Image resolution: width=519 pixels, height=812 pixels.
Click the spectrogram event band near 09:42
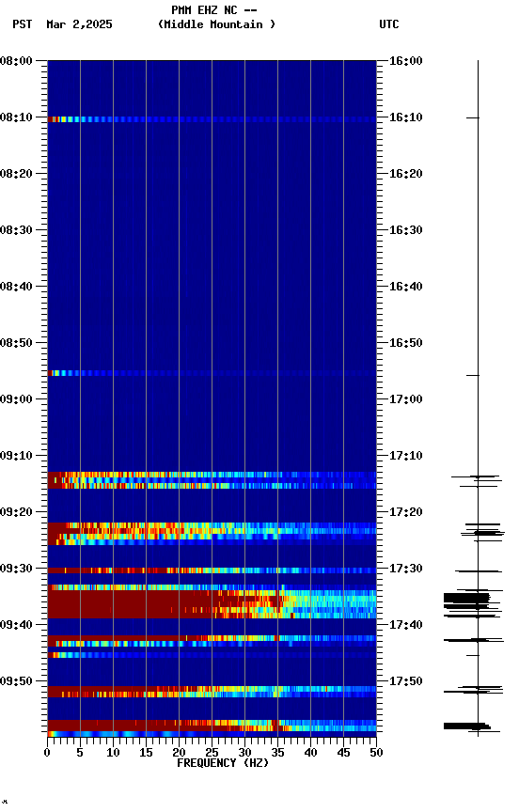(x=212, y=641)
